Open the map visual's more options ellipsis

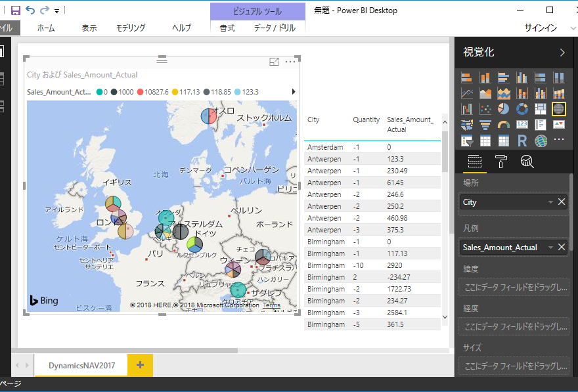[x=290, y=62]
